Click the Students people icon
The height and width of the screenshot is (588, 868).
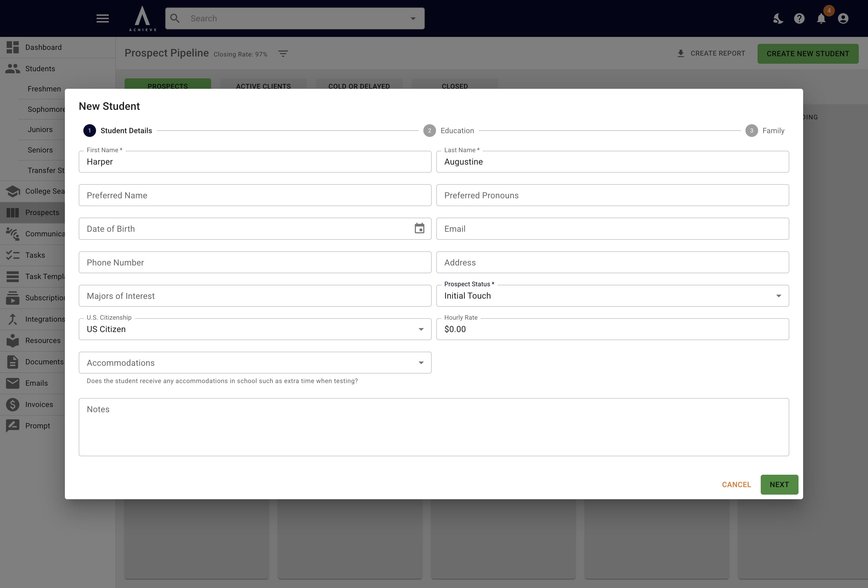(12, 69)
